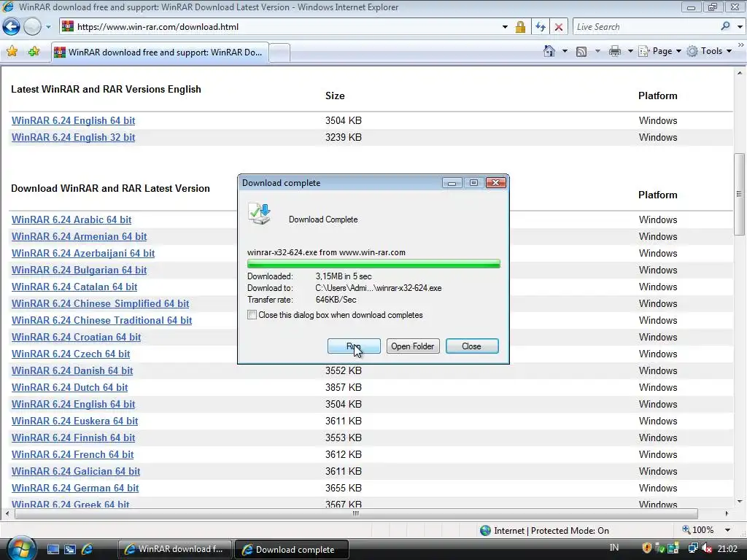Click the security lock icon in address bar
The width and height of the screenshot is (747, 560).
click(520, 27)
